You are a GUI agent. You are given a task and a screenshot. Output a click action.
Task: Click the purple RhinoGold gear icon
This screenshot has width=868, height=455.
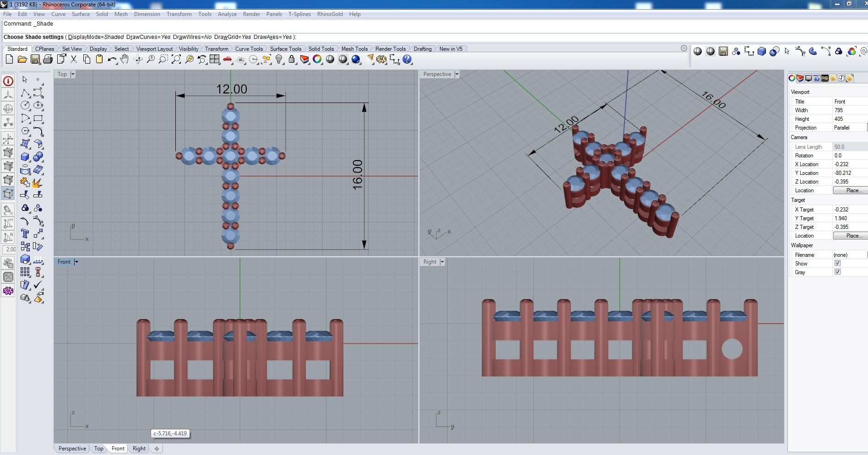click(8, 291)
